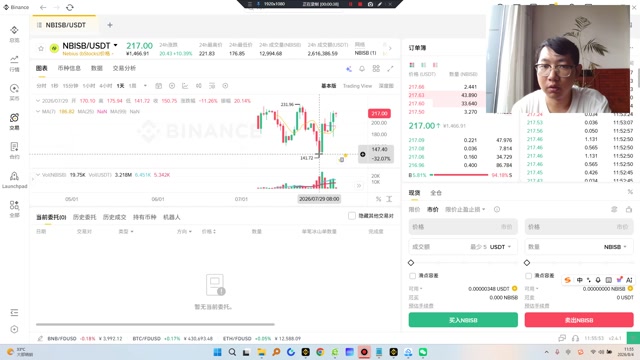
Task: Open the NBISB unit dropdown in the sell form
Action: (615, 247)
